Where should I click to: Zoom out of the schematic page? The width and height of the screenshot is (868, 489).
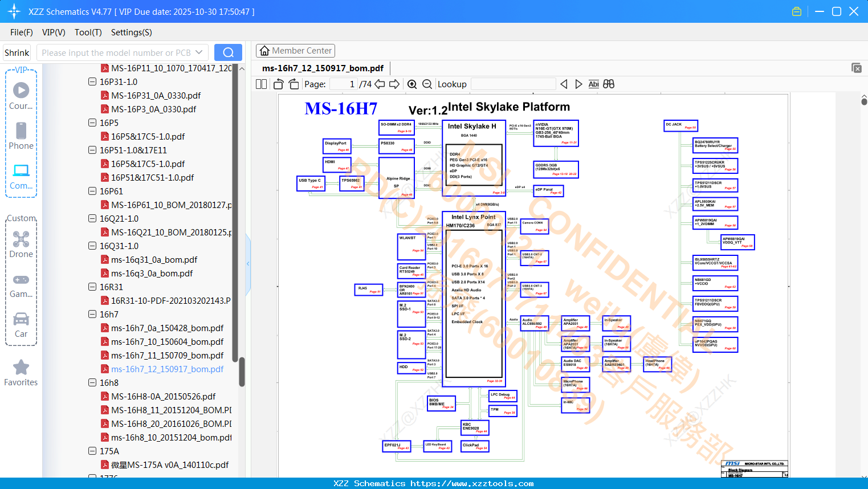click(x=427, y=84)
